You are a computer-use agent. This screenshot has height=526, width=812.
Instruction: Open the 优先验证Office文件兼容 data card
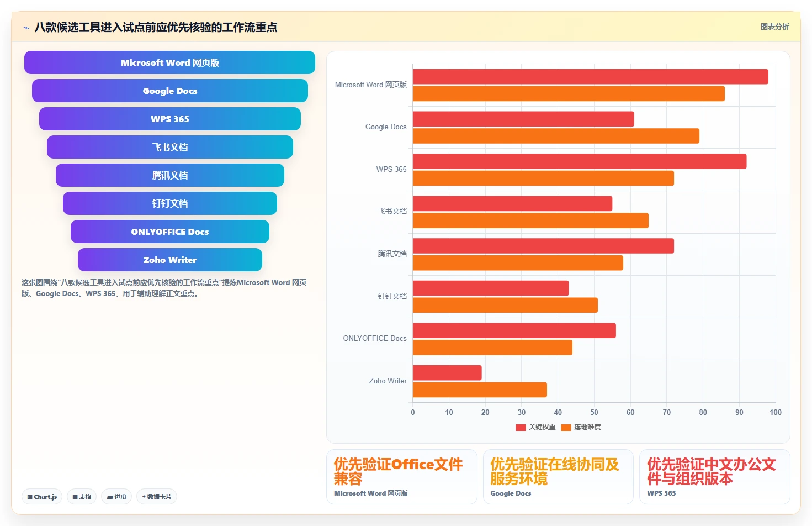tap(401, 477)
